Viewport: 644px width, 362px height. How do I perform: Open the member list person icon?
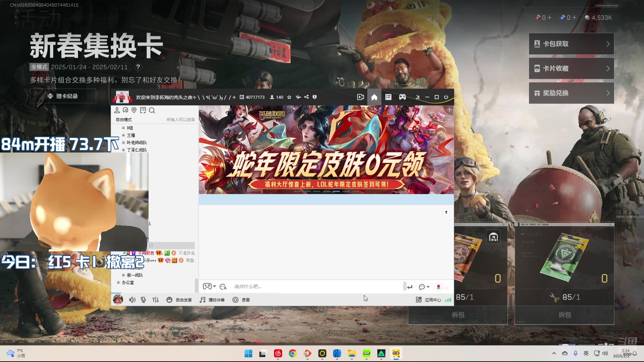117,110
